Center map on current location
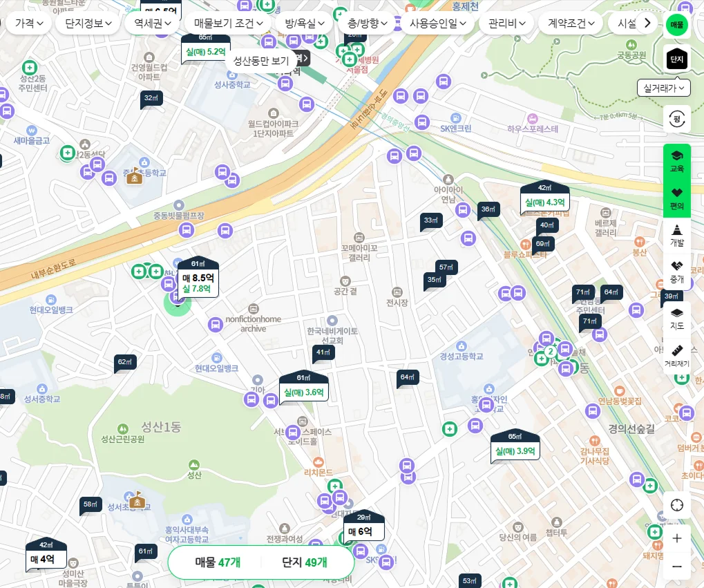Viewport: 704px width, 588px height. click(676, 505)
